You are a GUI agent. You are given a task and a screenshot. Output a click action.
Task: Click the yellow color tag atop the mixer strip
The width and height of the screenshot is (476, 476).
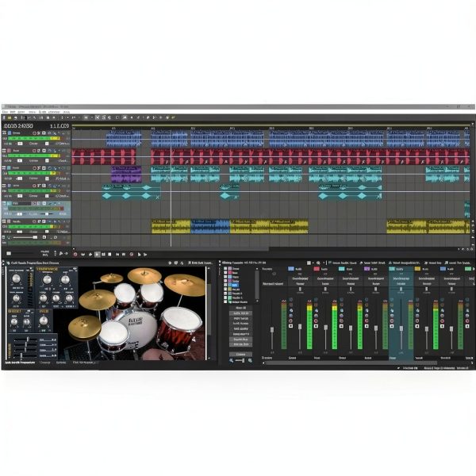tap(417, 269)
